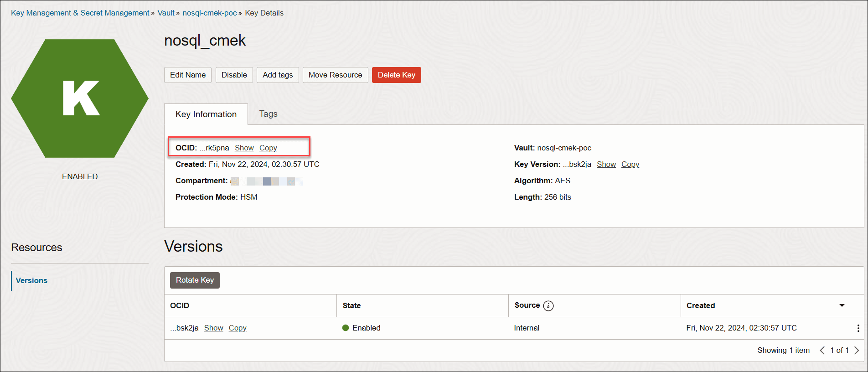Click the Source column info icon
The image size is (868, 372).
pos(548,306)
